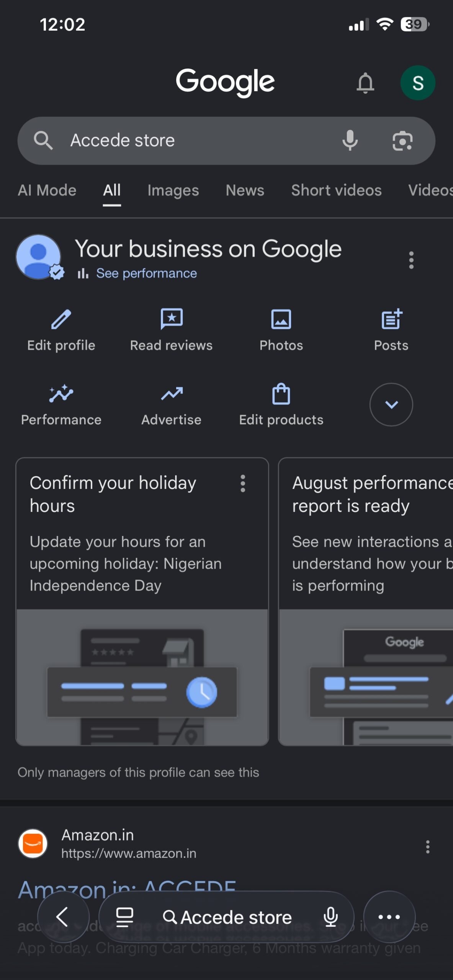
Task: Tap the Amazon.in site favicon
Action: (x=33, y=844)
